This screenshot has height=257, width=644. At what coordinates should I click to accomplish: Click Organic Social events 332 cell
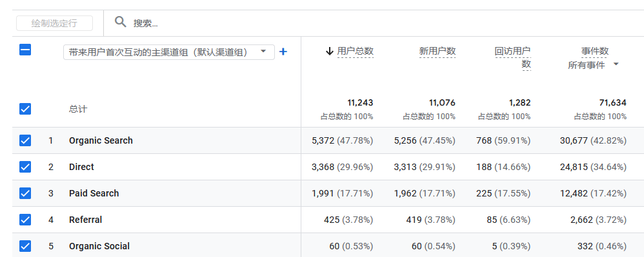coord(602,246)
